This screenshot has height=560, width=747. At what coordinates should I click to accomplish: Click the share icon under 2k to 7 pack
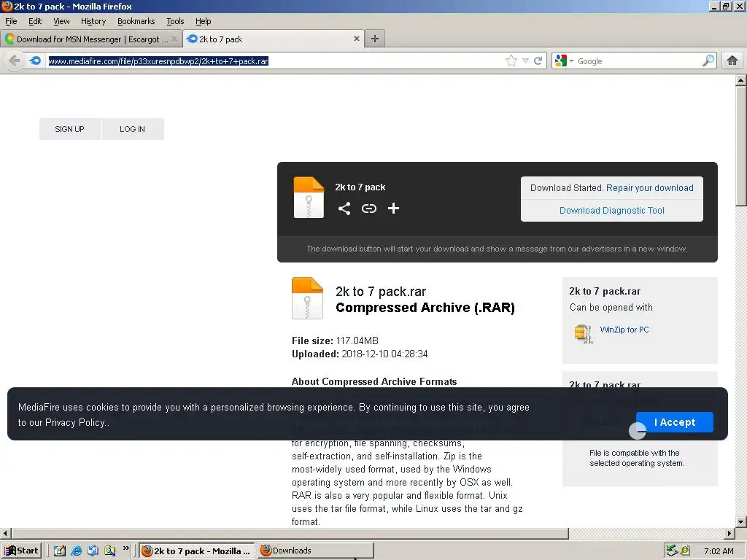coord(344,209)
